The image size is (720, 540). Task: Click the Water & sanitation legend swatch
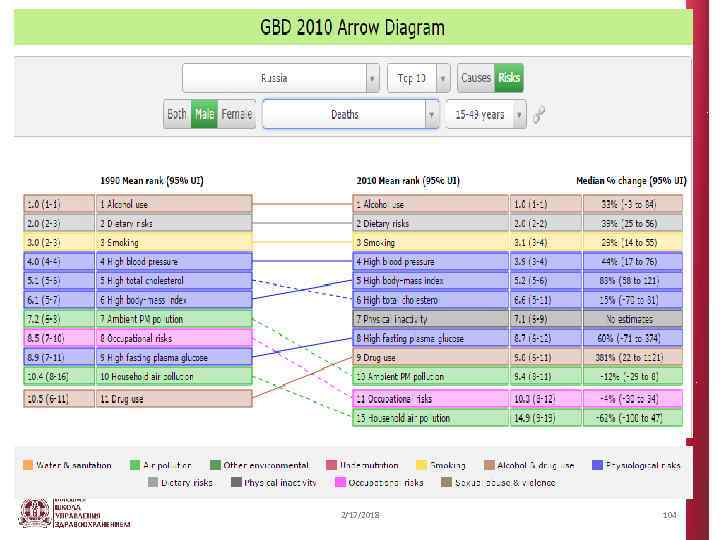[x=28, y=465]
